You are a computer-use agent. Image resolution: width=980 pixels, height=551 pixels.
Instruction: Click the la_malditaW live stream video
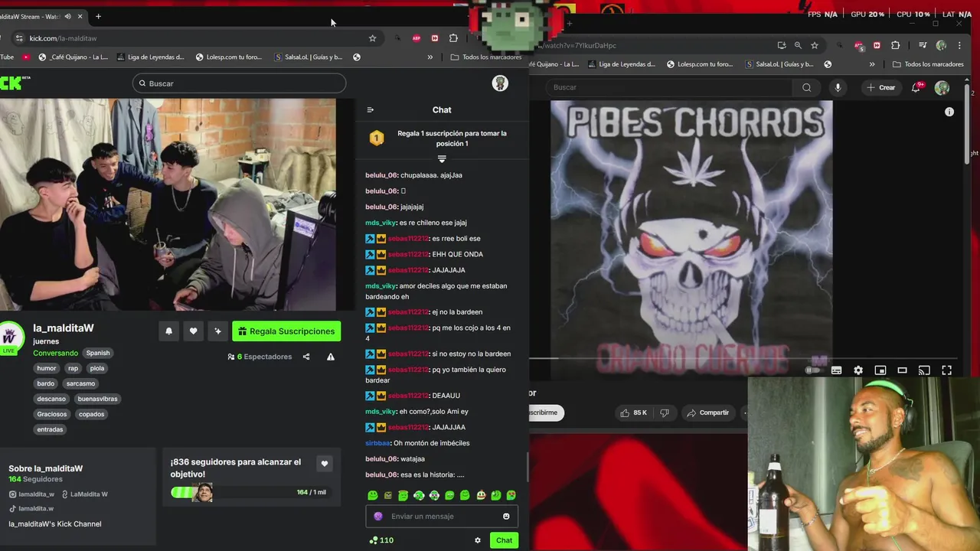(168, 204)
